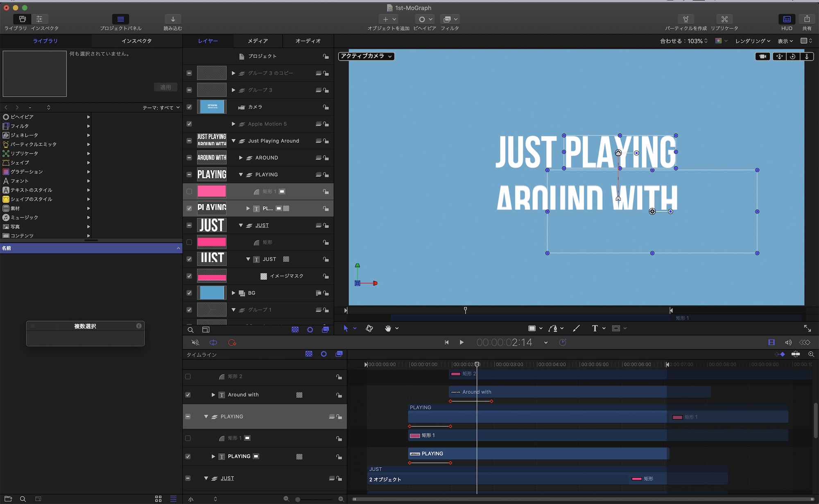Open the アクティブカメラ dropdown

[367, 56]
